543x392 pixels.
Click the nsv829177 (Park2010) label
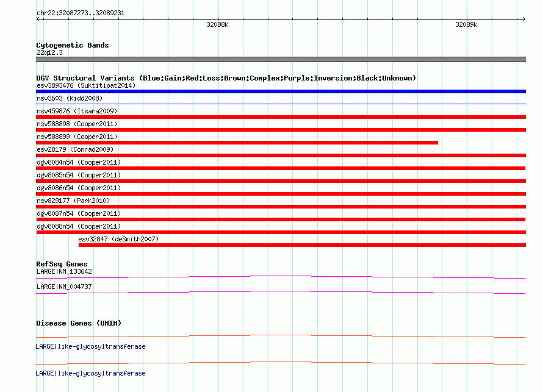(x=73, y=201)
